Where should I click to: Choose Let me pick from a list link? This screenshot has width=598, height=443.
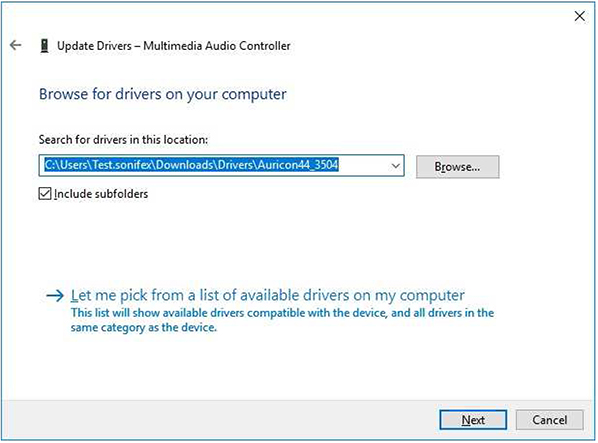[267, 295]
